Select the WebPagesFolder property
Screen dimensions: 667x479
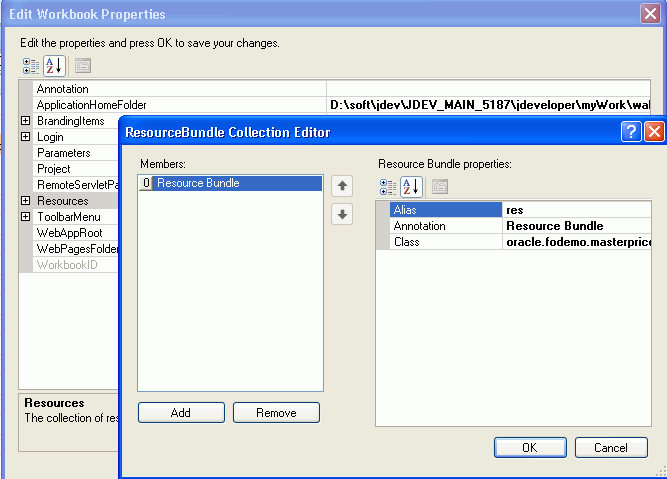click(77, 248)
